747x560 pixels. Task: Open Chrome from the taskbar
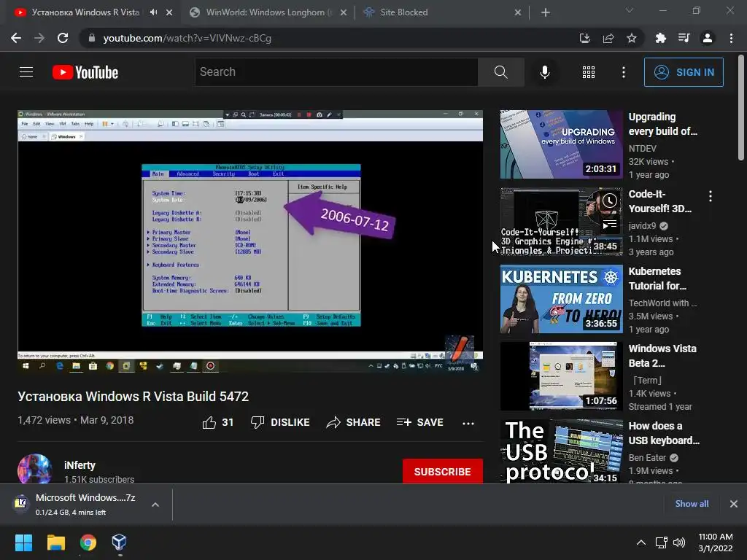click(88, 542)
